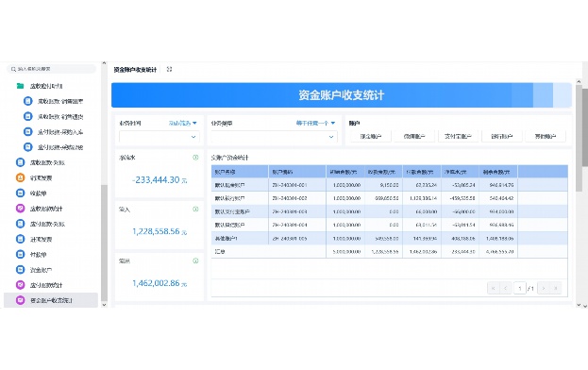Open the 动态筛选 dropdown for 业务时间
588x370 pixels.
click(182, 123)
